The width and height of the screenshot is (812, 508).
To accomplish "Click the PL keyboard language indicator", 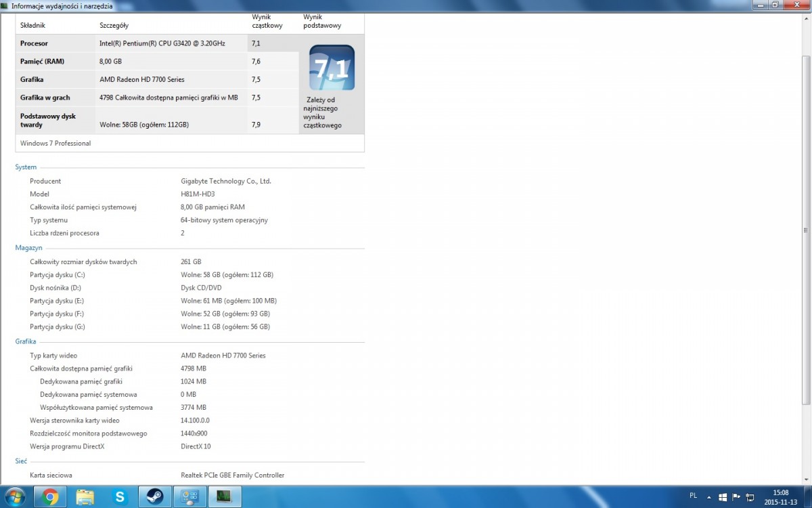I will [694, 496].
